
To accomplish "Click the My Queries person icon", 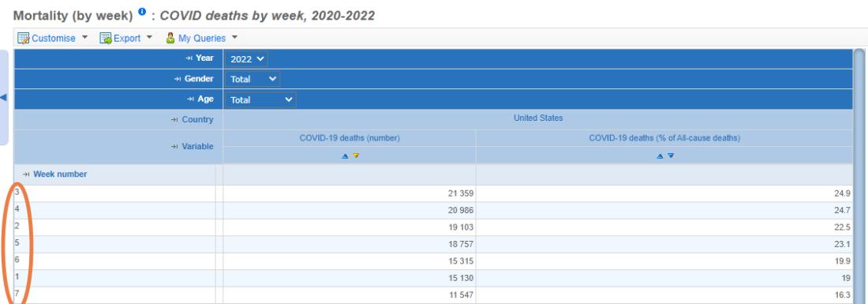I will pos(170,38).
